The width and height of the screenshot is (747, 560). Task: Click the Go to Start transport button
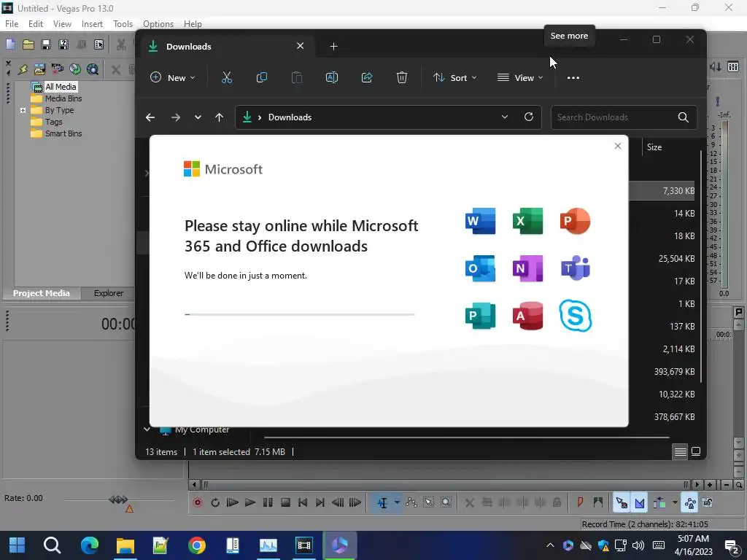pyautogui.click(x=303, y=502)
